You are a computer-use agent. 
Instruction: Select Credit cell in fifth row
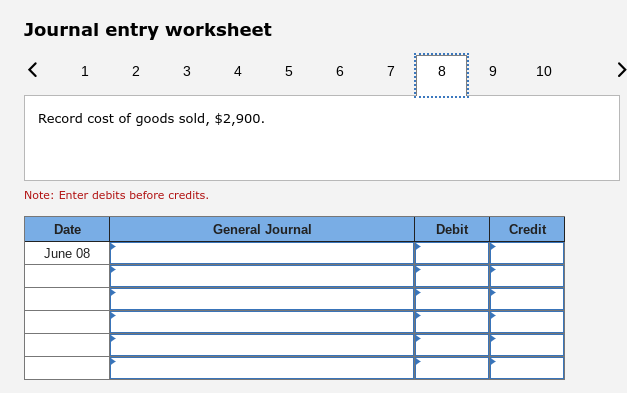pyautogui.click(x=527, y=345)
